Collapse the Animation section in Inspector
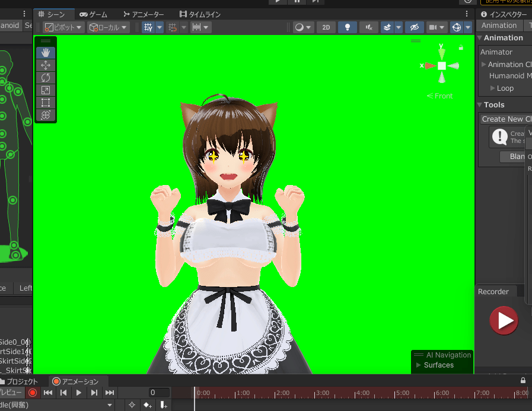 coord(480,38)
